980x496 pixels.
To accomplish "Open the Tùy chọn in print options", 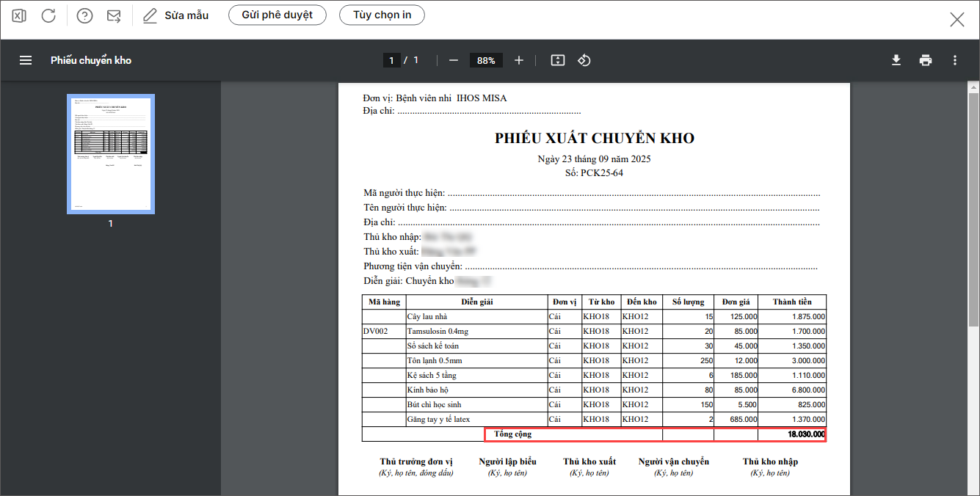I will coord(382,15).
